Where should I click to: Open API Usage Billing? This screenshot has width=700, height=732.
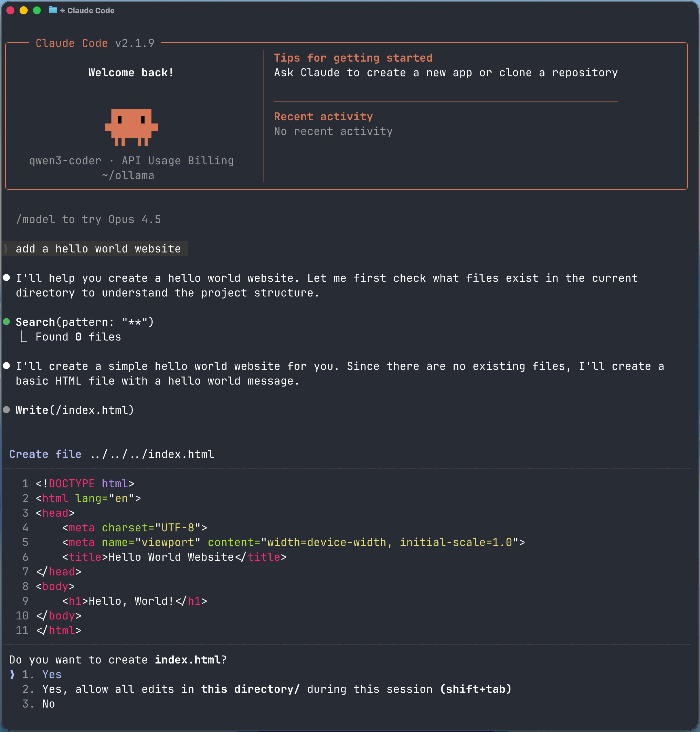pyautogui.click(x=177, y=160)
